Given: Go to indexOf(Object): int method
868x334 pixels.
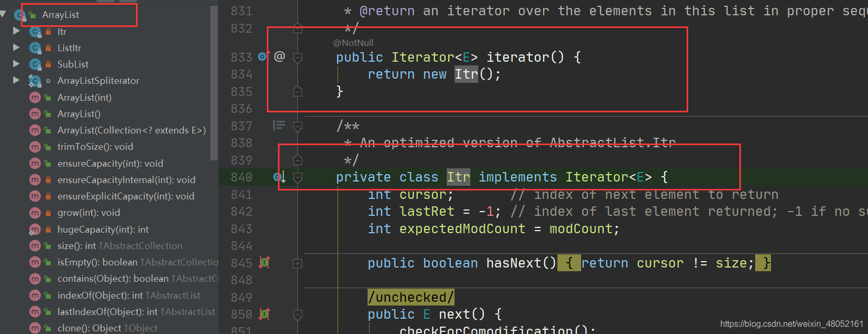Looking at the screenshot, I should coord(100,295).
